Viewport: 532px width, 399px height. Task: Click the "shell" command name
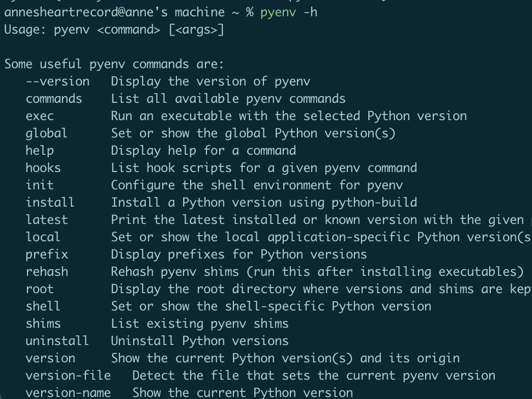(43, 306)
